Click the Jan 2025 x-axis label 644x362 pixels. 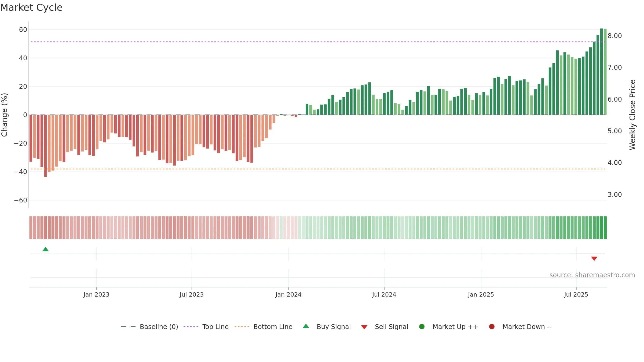[x=481, y=295]
